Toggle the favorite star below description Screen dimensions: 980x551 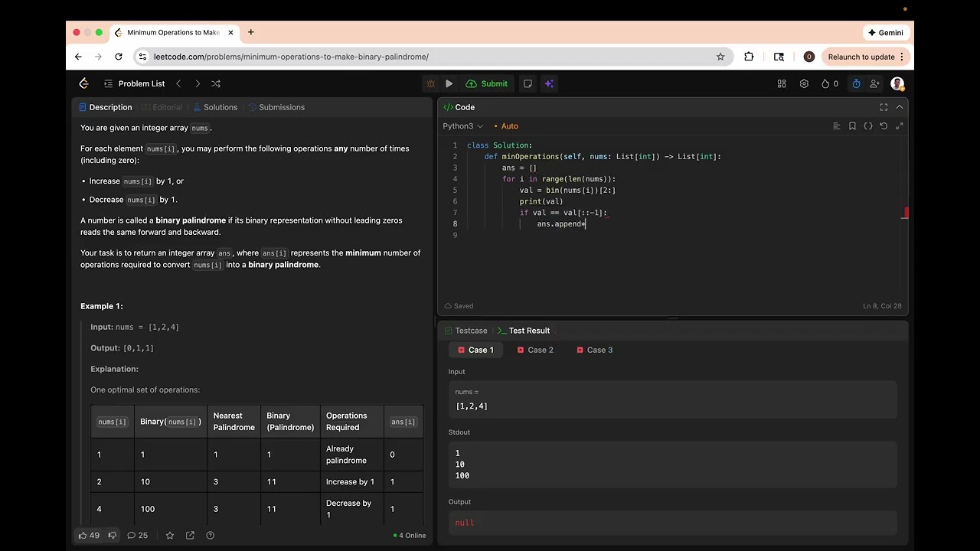point(170,536)
